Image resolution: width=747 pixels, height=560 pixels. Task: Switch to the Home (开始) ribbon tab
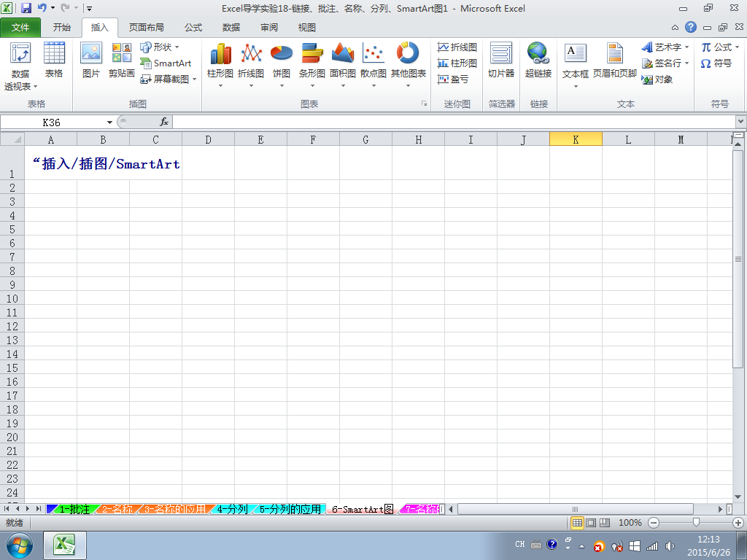click(x=61, y=28)
